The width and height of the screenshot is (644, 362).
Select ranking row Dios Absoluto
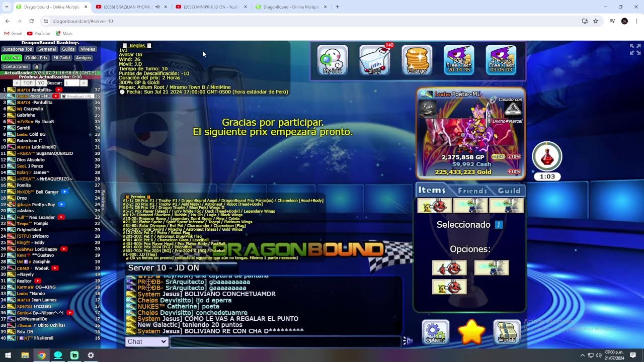point(51,160)
